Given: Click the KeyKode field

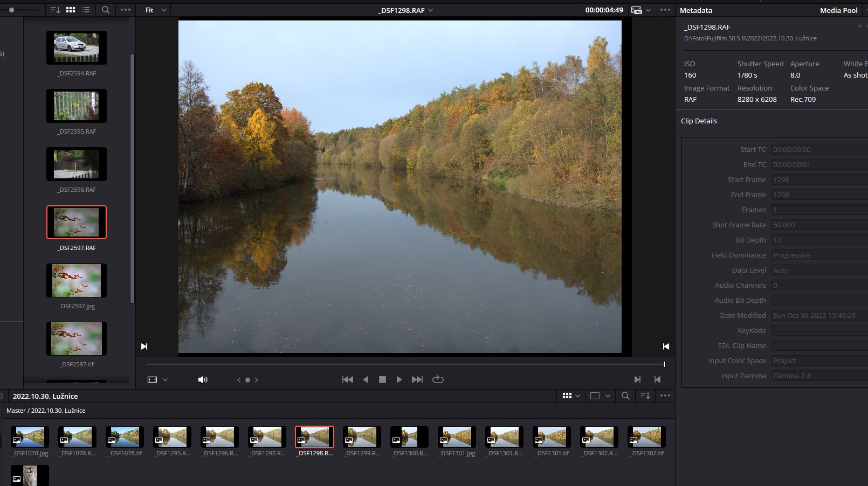Looking at the screenshot, I should coord(819,330).
